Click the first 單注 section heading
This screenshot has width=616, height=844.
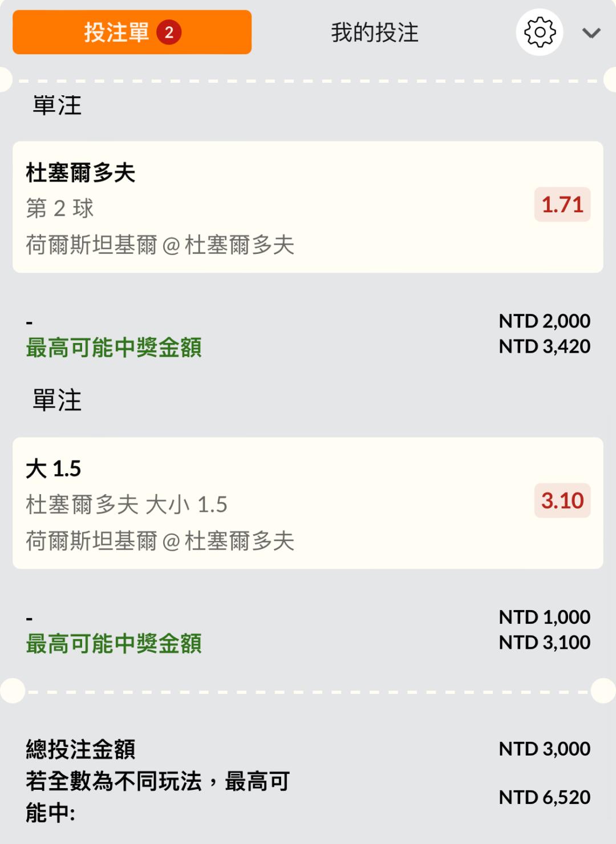[x=57, y=106]
